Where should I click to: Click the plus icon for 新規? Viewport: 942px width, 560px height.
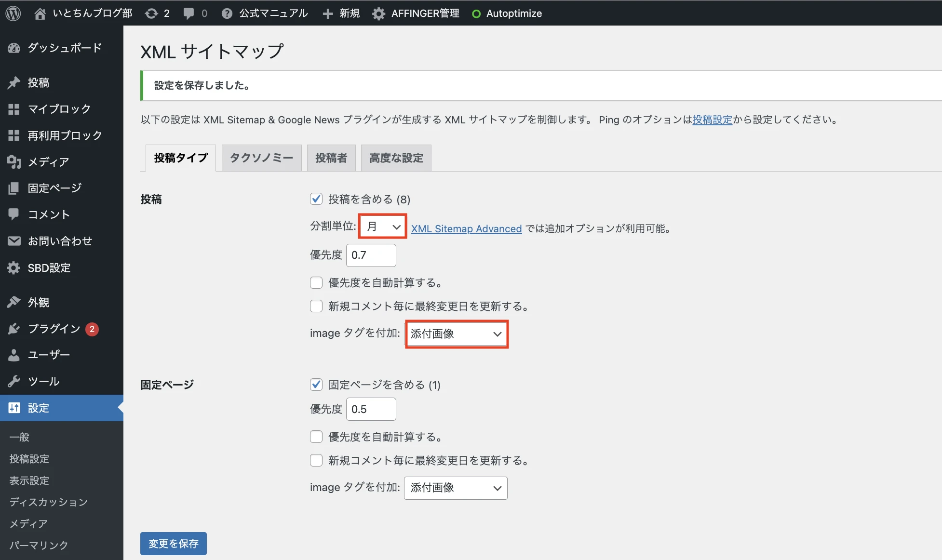[x=328, y=13]
